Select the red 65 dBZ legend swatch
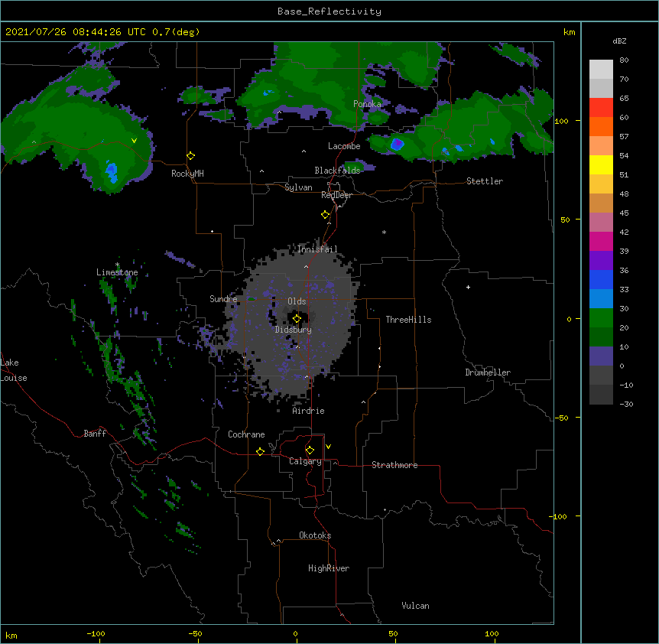The image size is (659, 644). pos(601,107)
